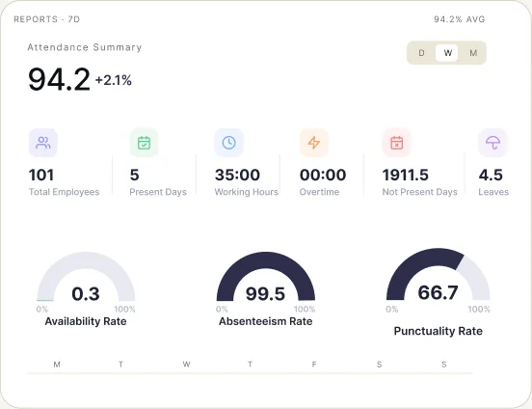The width and height of the screenshot is (532, 409).
Task: Click the F day label on the axis
Action: coord(314,365)
